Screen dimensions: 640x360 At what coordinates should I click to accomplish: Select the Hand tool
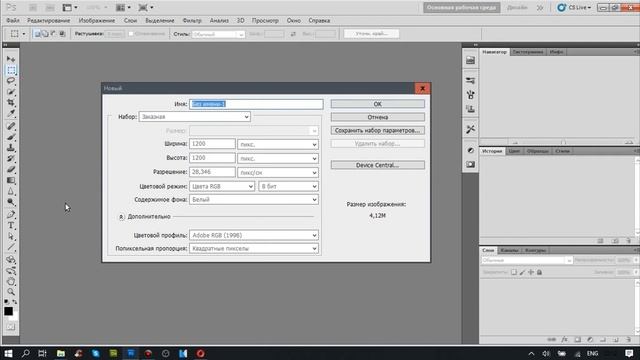pyautogui.click(x=11, y=282)
